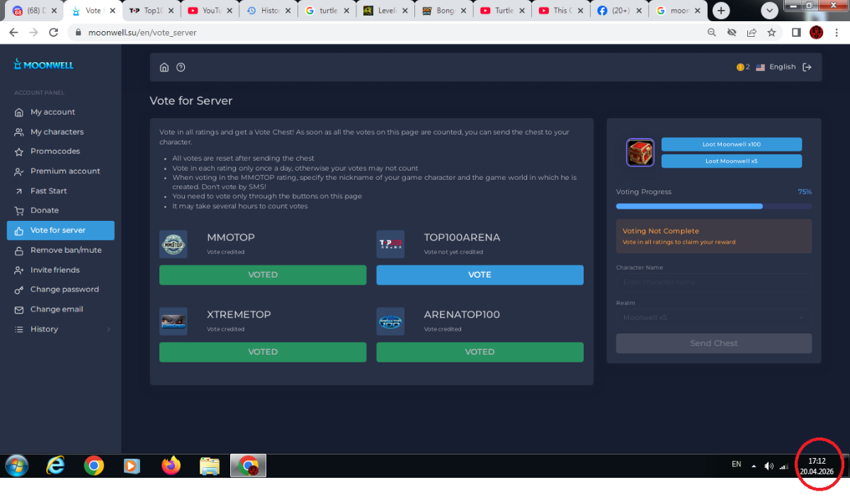
Task: Click the MMOTOP rating logo
Action: 173,244
